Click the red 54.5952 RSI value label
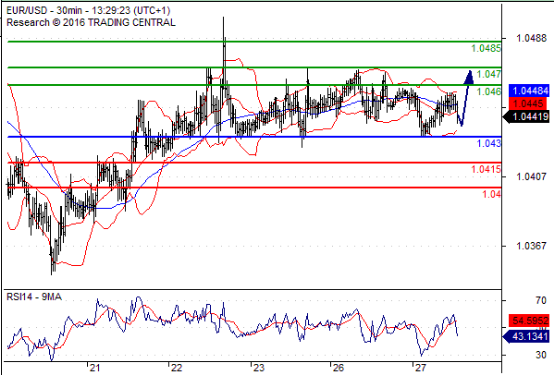The width and height of the screenshot is (554, 376). 529,321
